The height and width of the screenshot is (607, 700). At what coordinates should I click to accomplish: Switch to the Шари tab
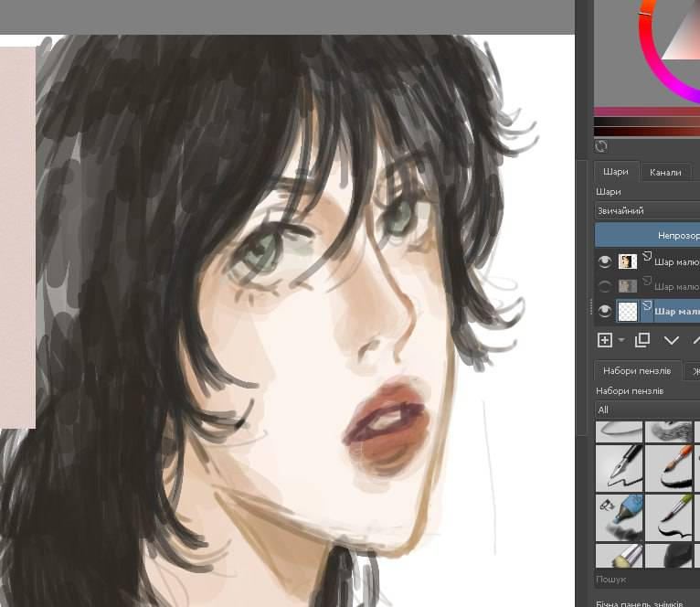(x=616, y=172)
